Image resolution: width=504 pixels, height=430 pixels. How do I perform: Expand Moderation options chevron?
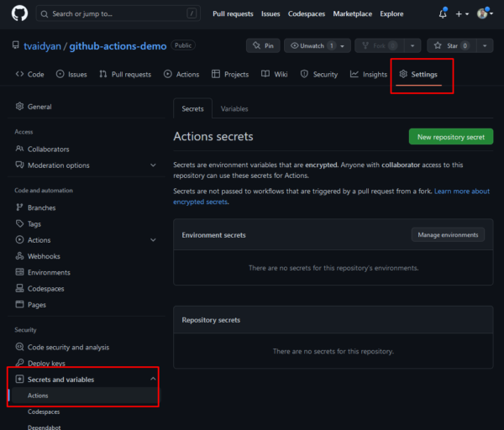(x=153, y=165)
